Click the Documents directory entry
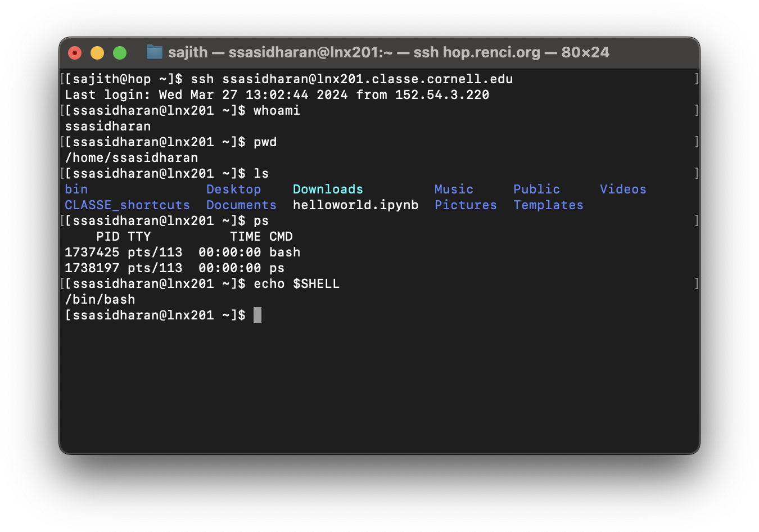759x532 pixels. tap(241, 205)
